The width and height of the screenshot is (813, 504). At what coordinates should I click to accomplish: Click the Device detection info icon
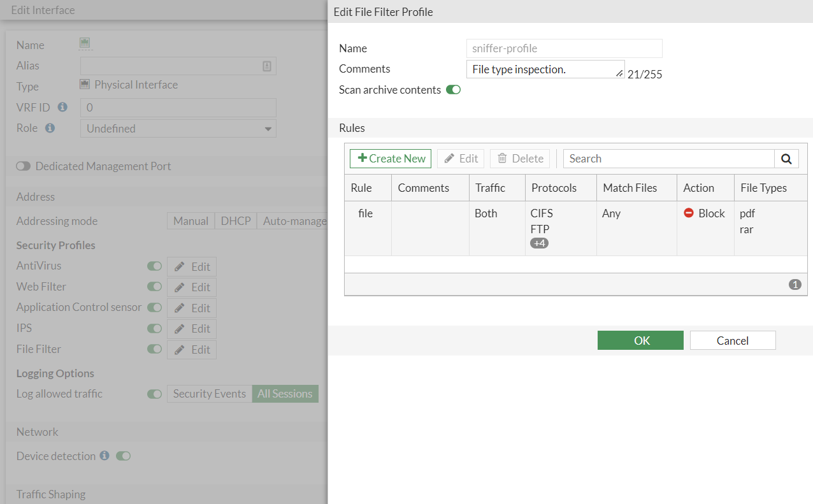[104, 456]
